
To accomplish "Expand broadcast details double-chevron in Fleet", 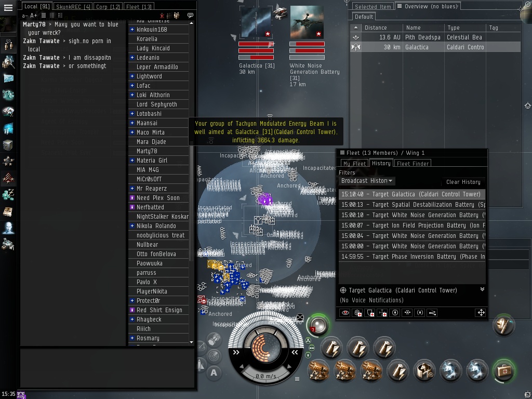I will coord(482,289).
